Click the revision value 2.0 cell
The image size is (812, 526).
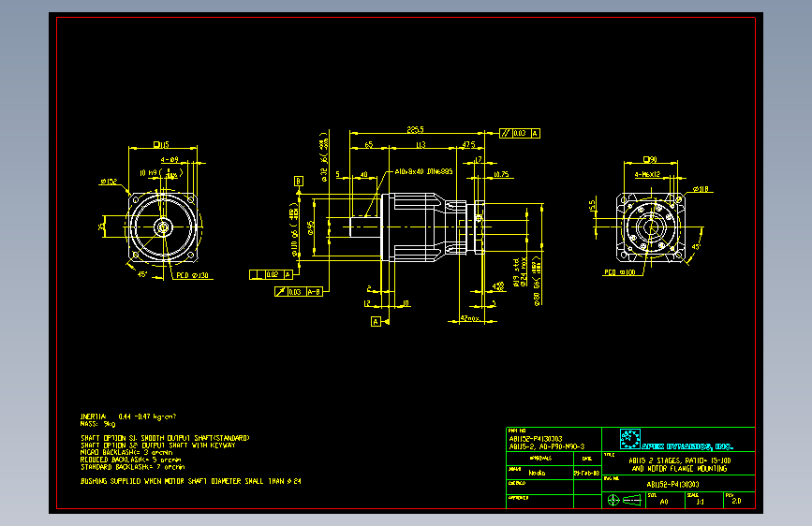tap(736, 501)
